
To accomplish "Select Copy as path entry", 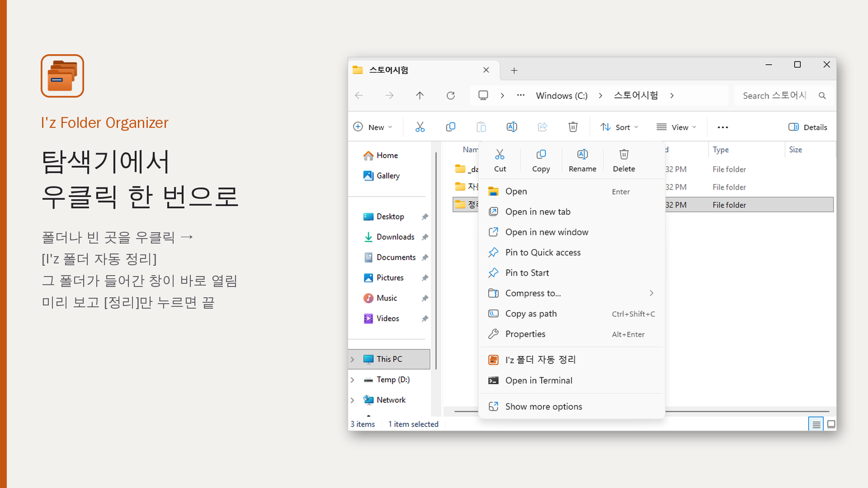I will (x=571, y=314).
